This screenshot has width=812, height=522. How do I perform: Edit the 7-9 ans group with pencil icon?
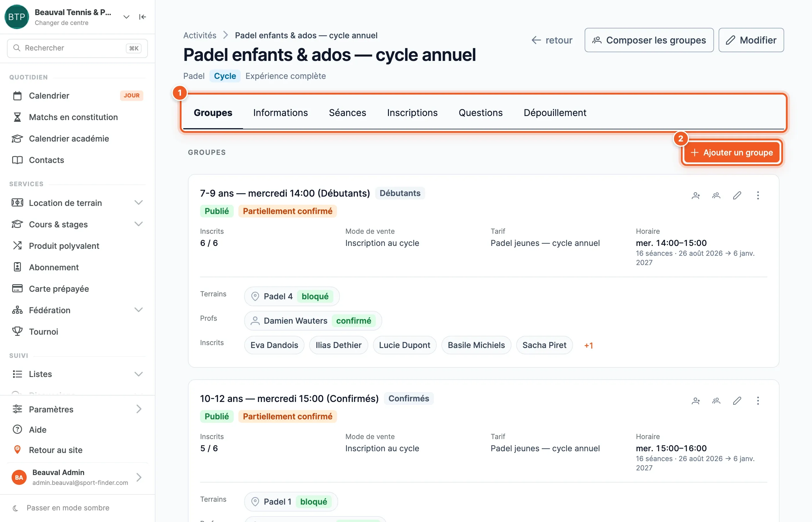(x=737, y=195)
